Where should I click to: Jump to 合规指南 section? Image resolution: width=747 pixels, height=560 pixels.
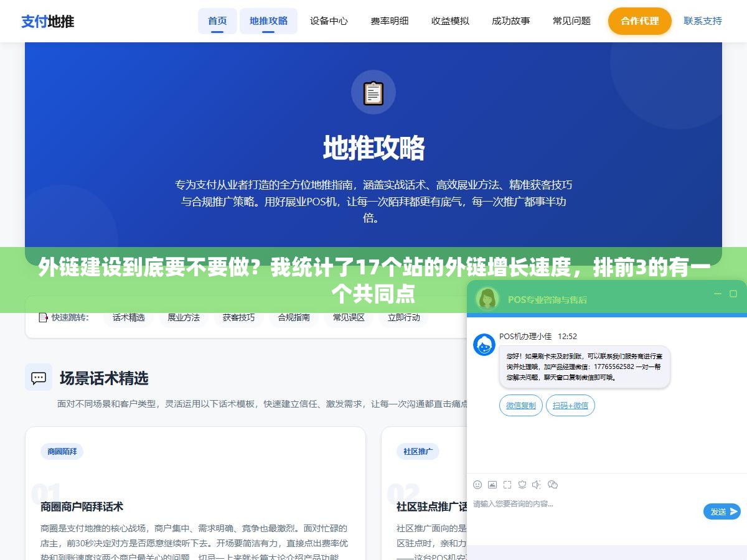tap(294, 317)
